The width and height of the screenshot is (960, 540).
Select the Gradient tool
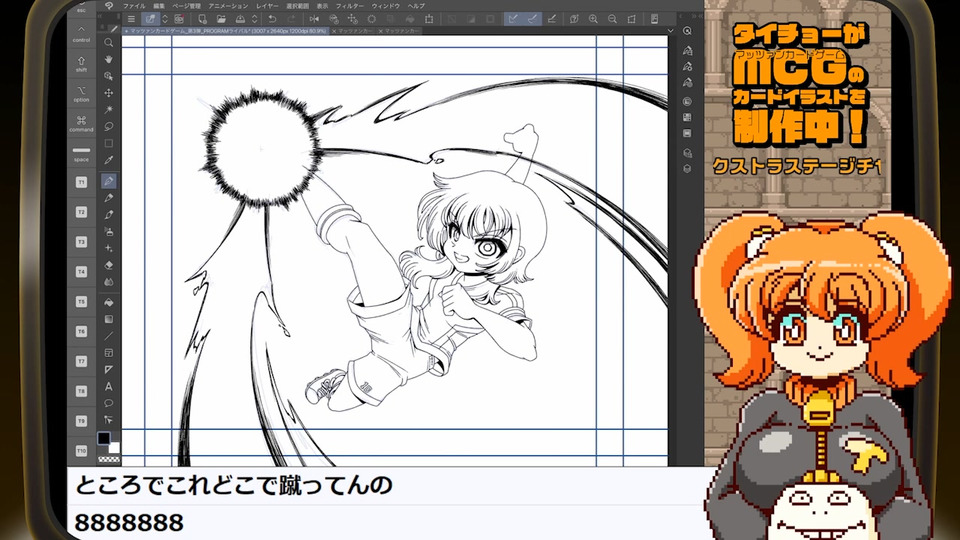click(108, 319)
